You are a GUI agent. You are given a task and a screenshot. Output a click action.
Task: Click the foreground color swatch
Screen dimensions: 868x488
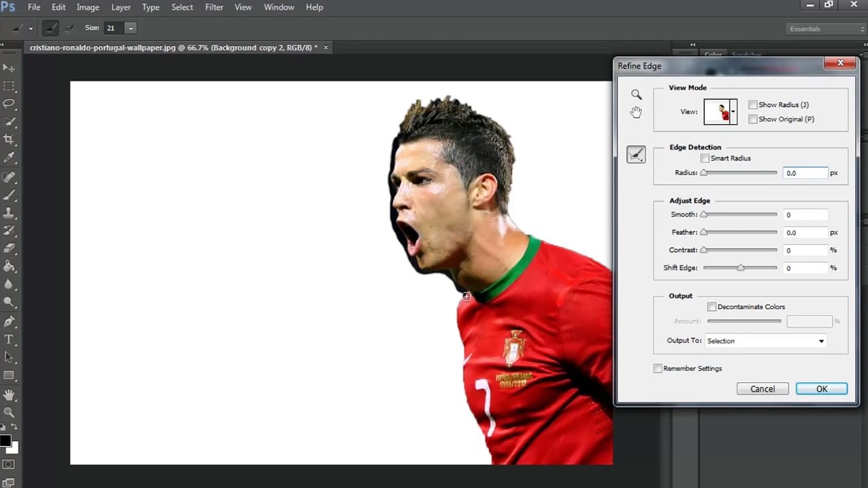(5, 441)
